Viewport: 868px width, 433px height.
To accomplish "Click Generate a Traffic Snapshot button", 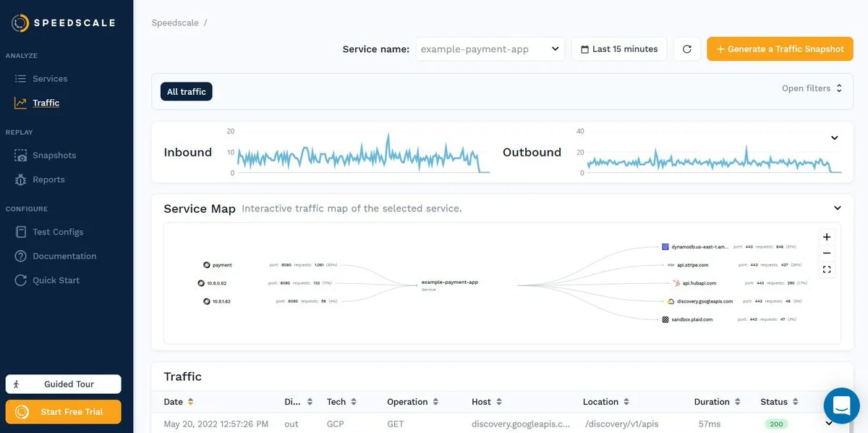I will coord(780,49).
